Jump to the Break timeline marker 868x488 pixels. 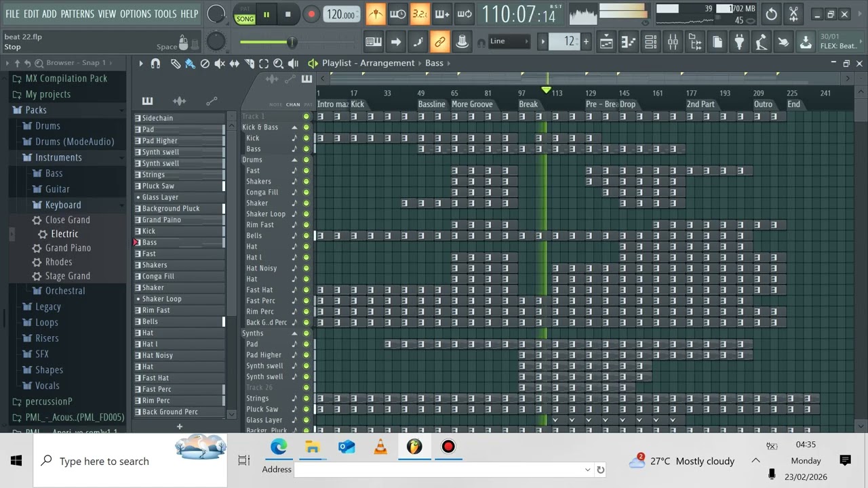pos(528,104)
